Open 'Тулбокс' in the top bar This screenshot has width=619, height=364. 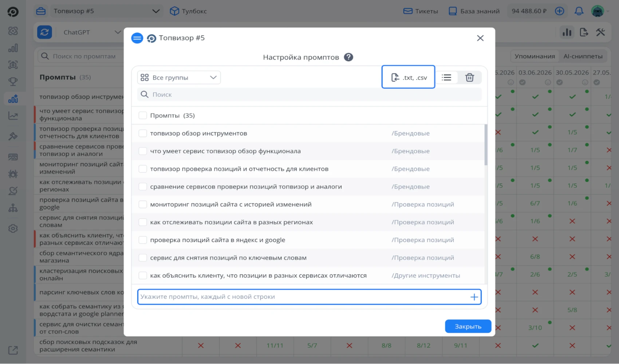(x=188, y=11)
